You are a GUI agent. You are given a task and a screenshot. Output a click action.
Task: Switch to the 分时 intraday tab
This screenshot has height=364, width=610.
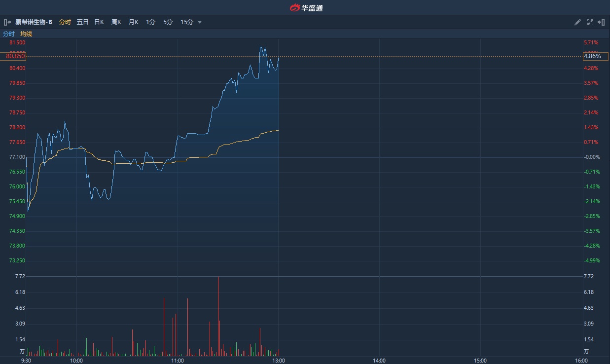click(65, 22)
